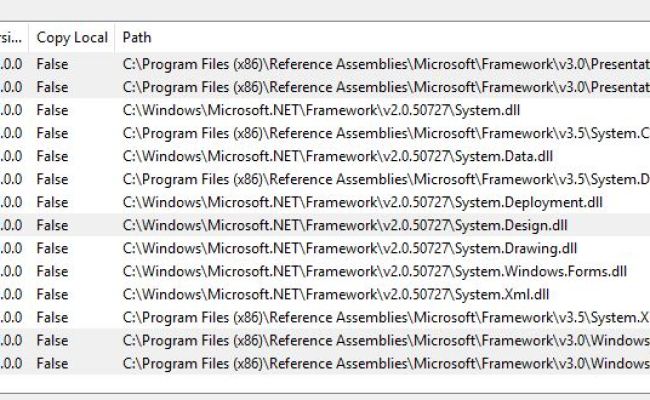
Task: Select the first v3.0 Windows reference row
Action: pyautogui.click(x=325, y=340)
